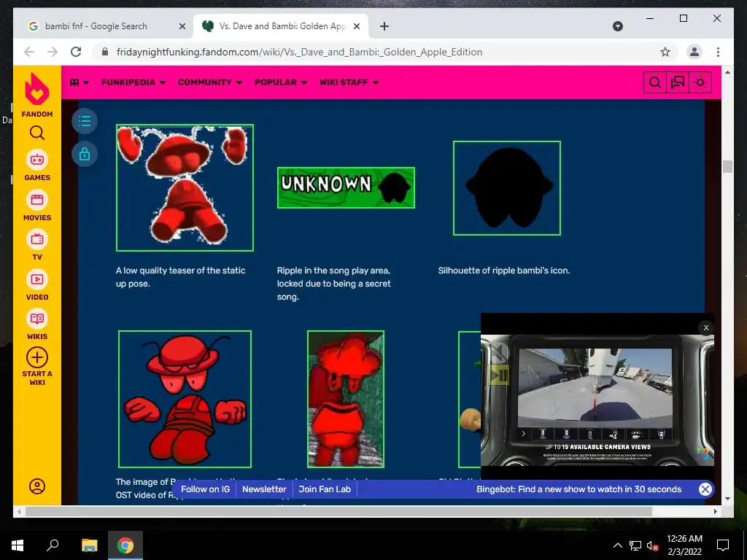The height and width of the screenshot is (560, 747).
Task: Expand the wiki logo dropdown in header
Action: [79, 82]
